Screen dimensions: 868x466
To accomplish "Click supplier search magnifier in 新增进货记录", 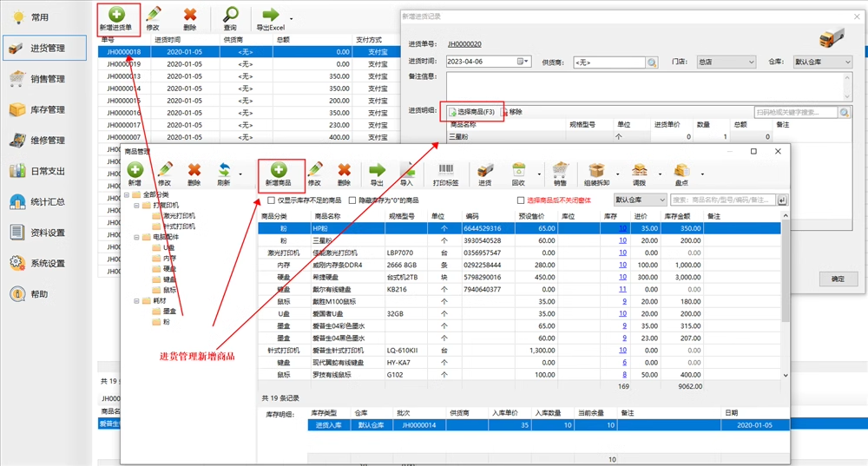I will [652, 62].
